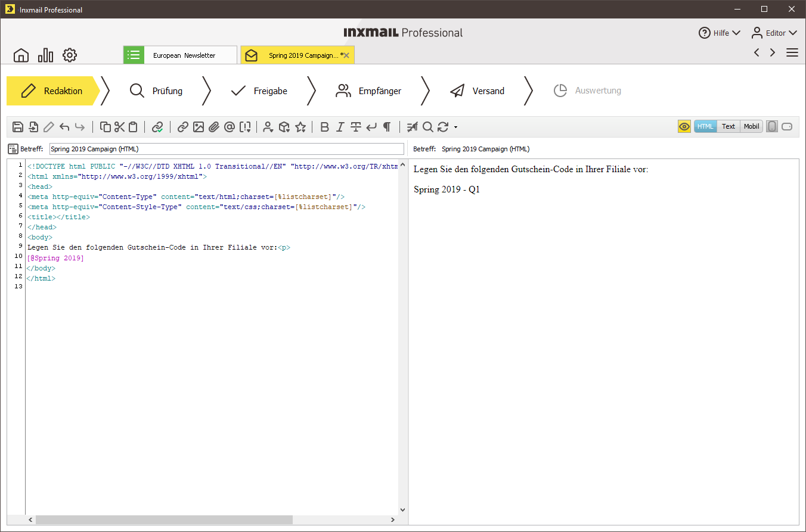This screenshot has width=806, height=532.
Task: Expand the Editor user menu
Action: [x=774, y=33]
